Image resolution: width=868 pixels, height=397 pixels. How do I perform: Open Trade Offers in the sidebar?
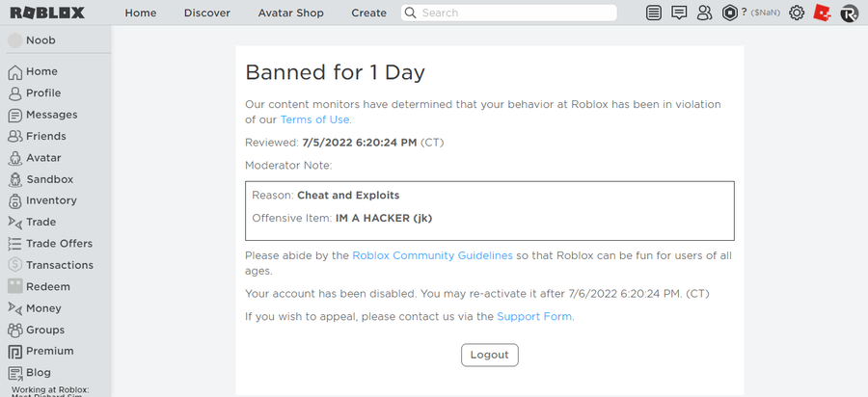pos(59,244)
